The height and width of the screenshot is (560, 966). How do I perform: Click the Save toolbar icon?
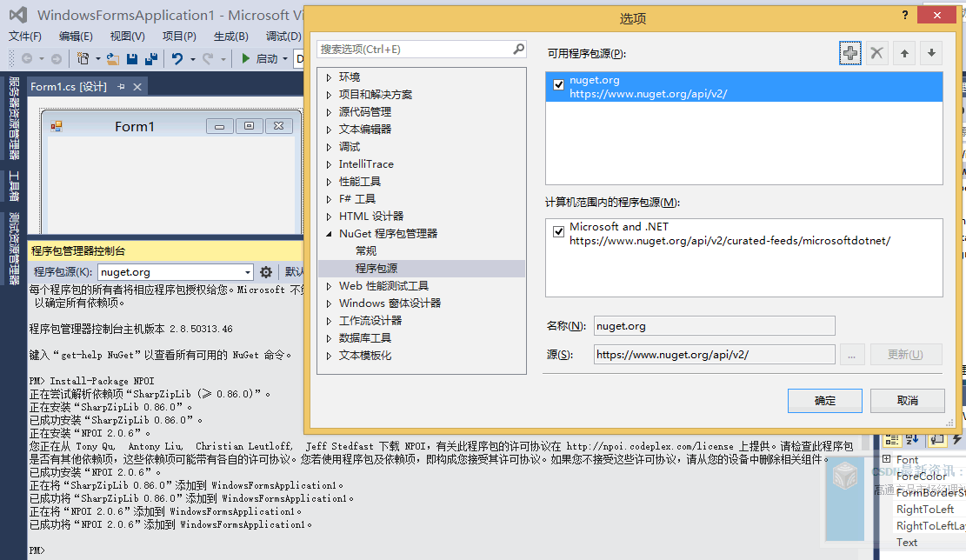[132, 58]
